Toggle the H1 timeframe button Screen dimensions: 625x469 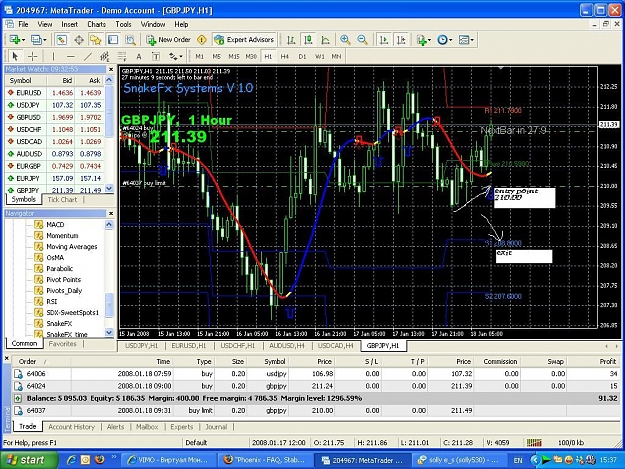[x=268, y=57]
